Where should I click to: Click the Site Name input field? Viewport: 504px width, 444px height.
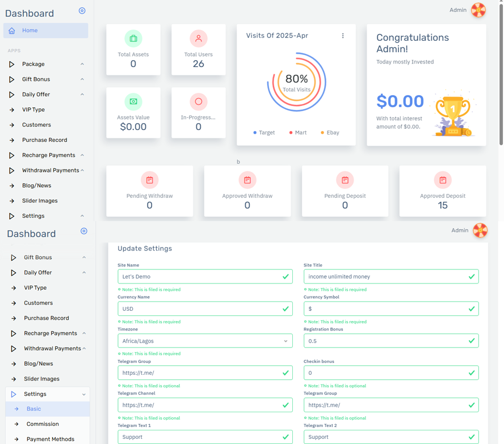[199, 277]
